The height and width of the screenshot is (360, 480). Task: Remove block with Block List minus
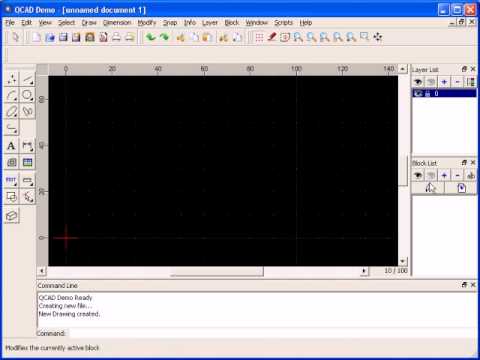tap(457, 175)
